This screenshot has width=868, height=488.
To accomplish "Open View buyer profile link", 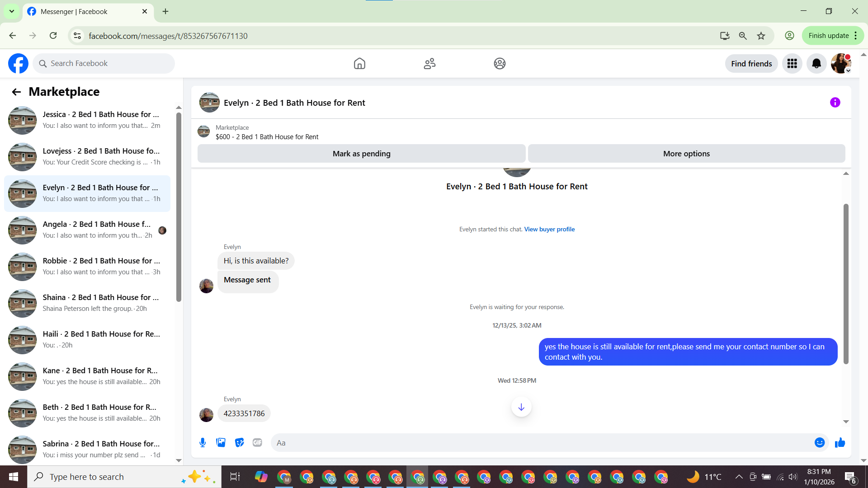I will tap(549, 230).
